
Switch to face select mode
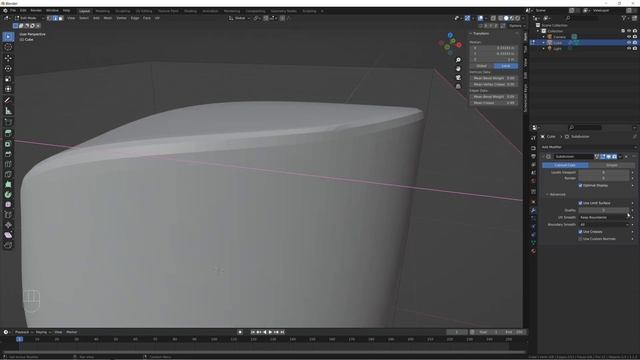pyautogui.click(x=61, y=18)
